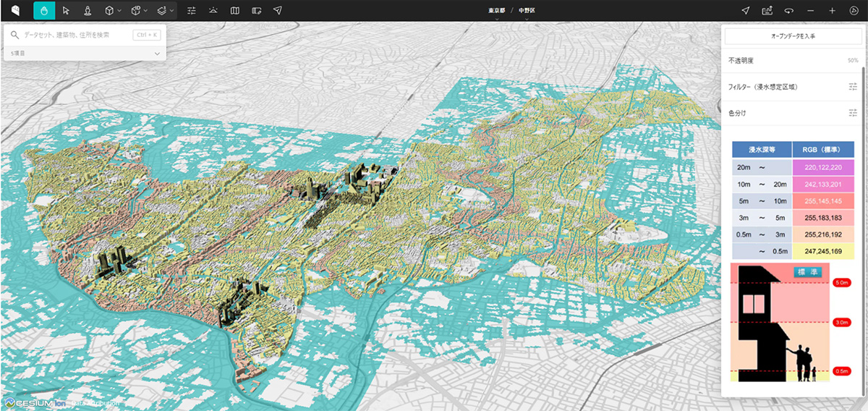Screen dimensions: 868x411
Task: Open the sunlight settings icon
Action: pos(213,11)
